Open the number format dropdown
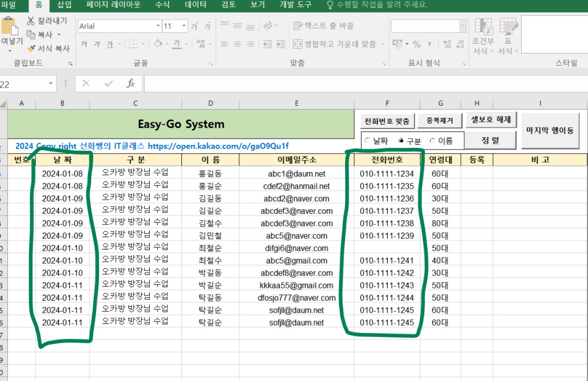This screenshot has height=381, width=588. [x=463, y=26]
